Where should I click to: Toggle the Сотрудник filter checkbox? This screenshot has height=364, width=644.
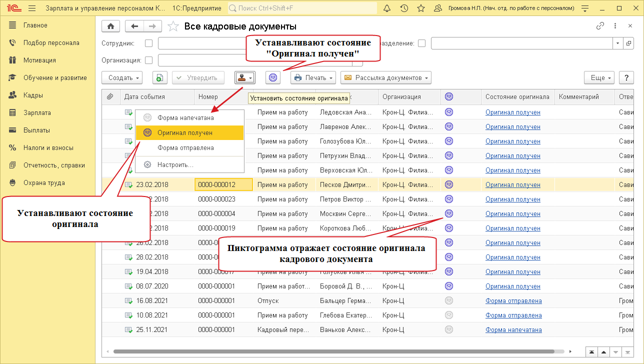(148, 43)
